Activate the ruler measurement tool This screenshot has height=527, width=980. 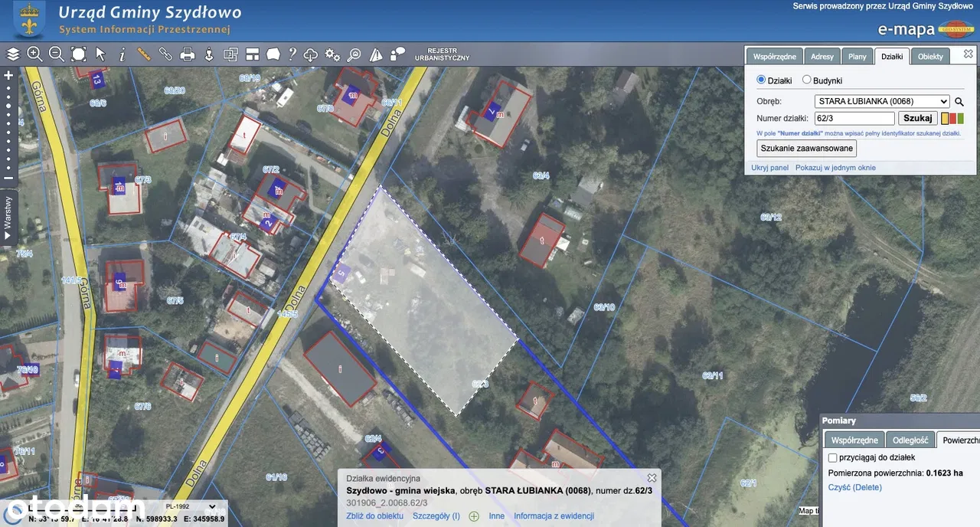click(x=144, y=54)
